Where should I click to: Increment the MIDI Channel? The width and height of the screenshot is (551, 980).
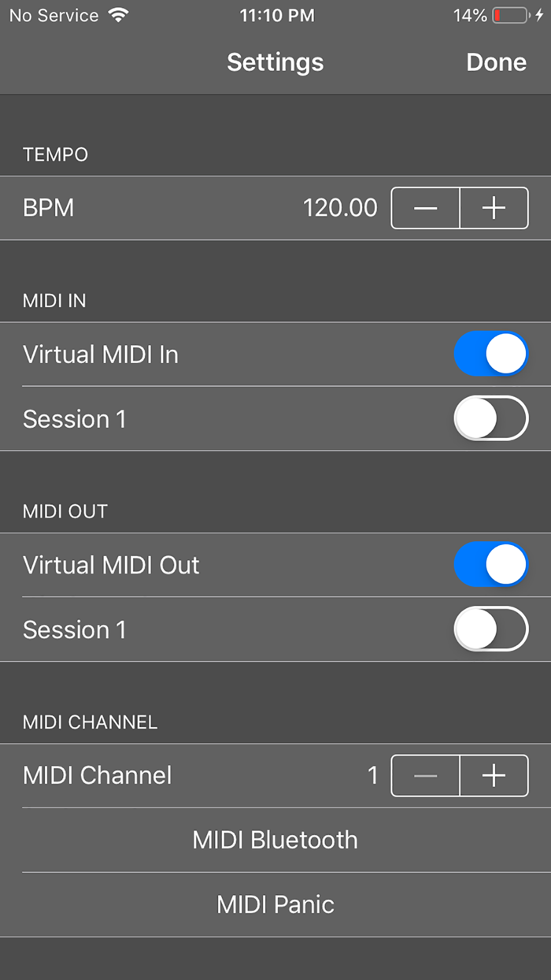click(494, 775)
